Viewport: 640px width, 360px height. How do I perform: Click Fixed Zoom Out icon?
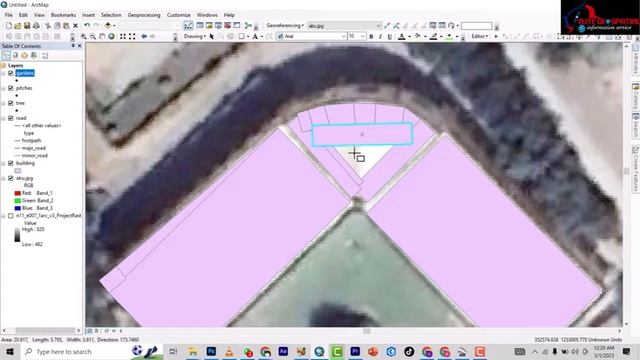(x=132, y=36)
